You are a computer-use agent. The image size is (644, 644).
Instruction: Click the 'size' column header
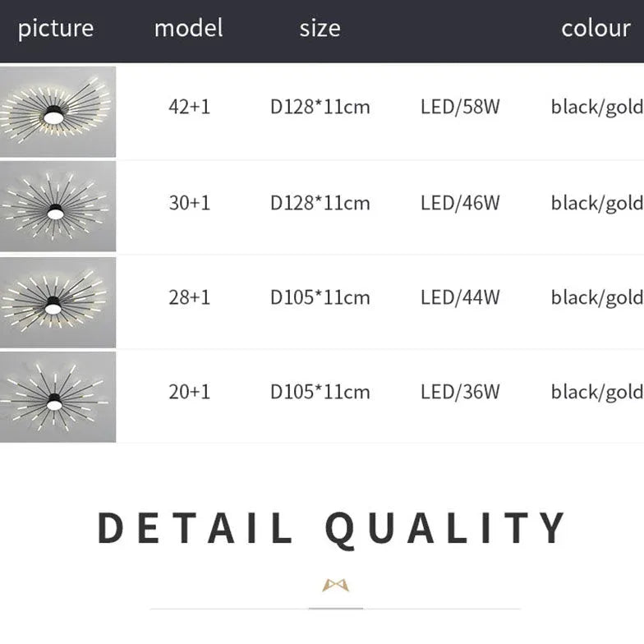point(320,29)
